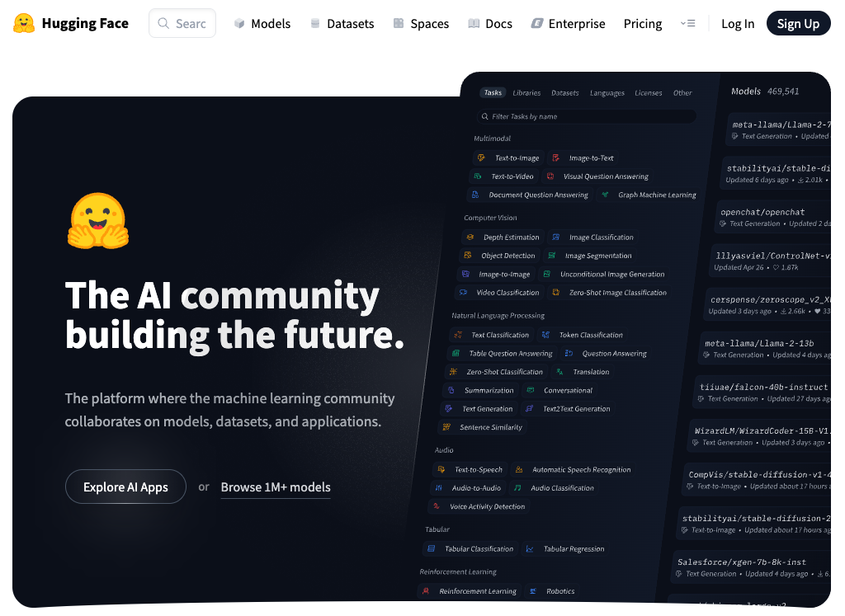Click the Image Classification icon

click(556, 237)
